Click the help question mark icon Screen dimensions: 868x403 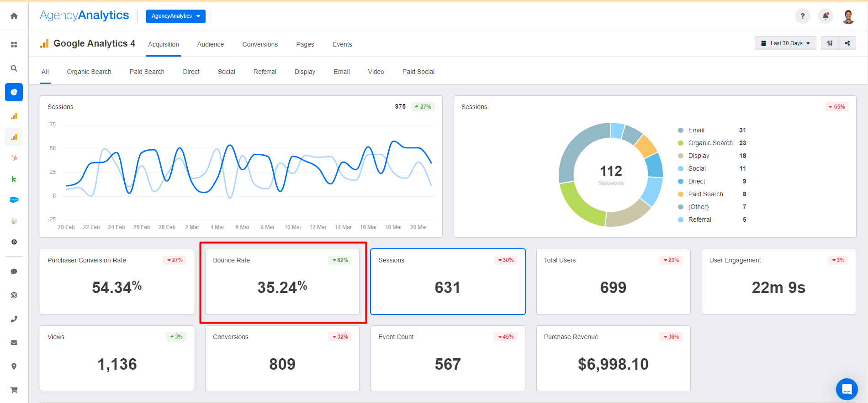point(802,16)
